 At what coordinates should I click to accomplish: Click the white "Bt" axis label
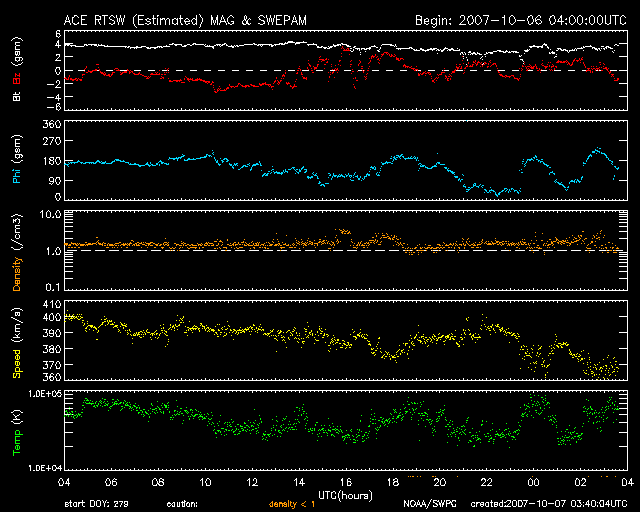pyautogui.click(x=17, y=96)
